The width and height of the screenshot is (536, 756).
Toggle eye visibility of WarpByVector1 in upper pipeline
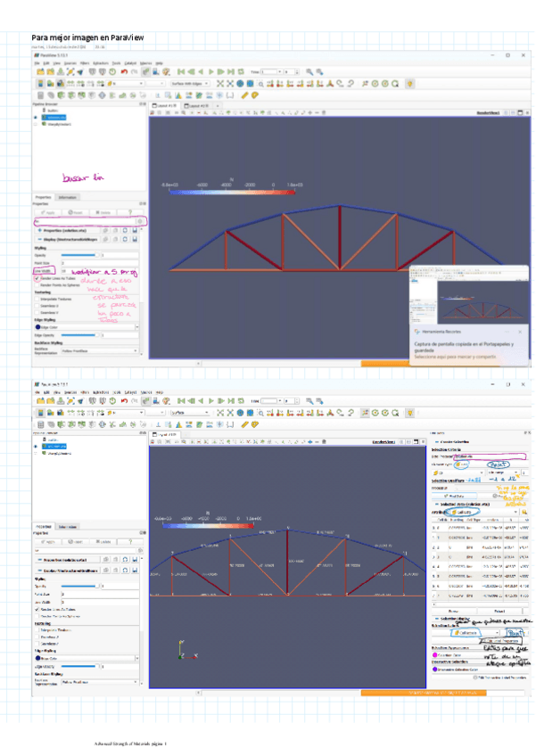[x=36, y=125]
